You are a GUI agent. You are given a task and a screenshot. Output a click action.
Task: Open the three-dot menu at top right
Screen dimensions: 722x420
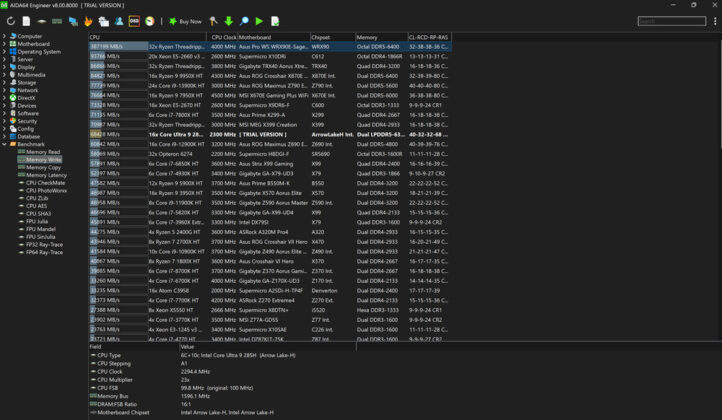(715, 21)
